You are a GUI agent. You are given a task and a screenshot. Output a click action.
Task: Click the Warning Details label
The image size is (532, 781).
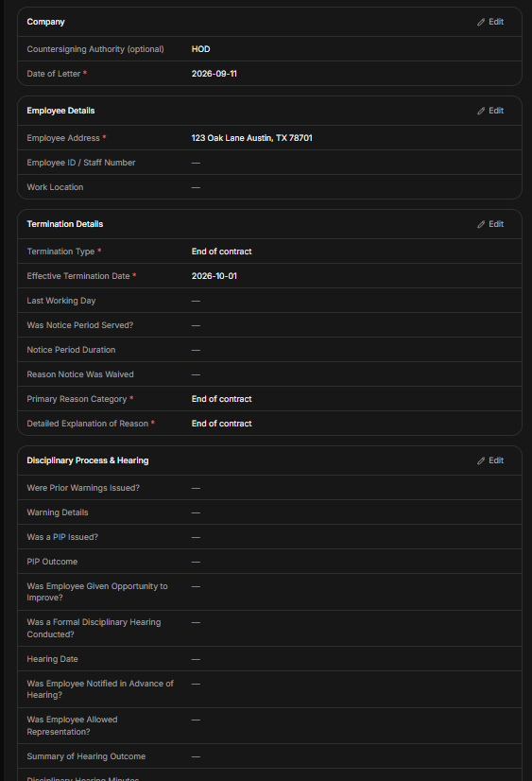coord(58,512)
